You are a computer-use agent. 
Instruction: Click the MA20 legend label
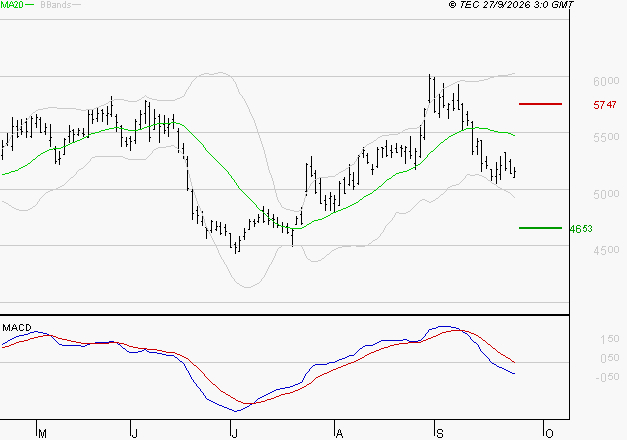12,4
